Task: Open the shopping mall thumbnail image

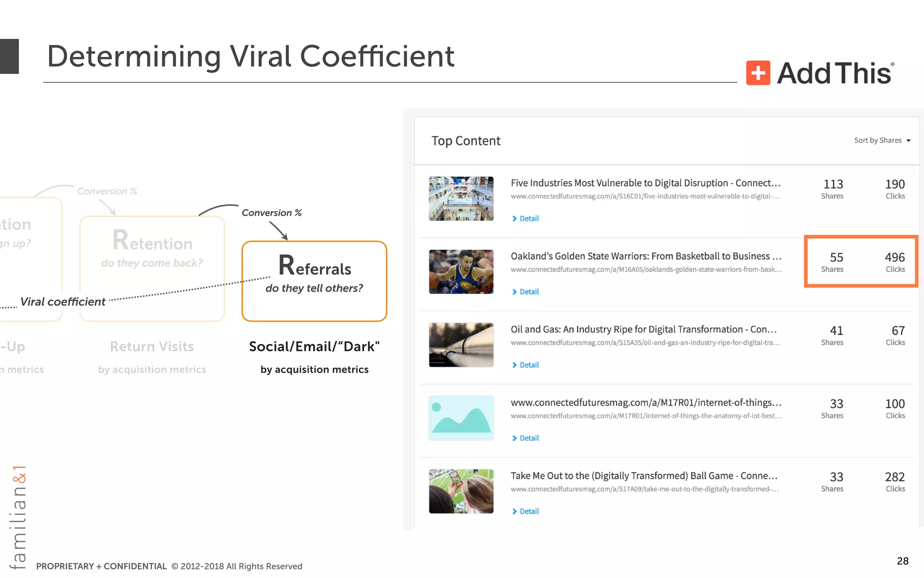Action: (x=461, y=199)
